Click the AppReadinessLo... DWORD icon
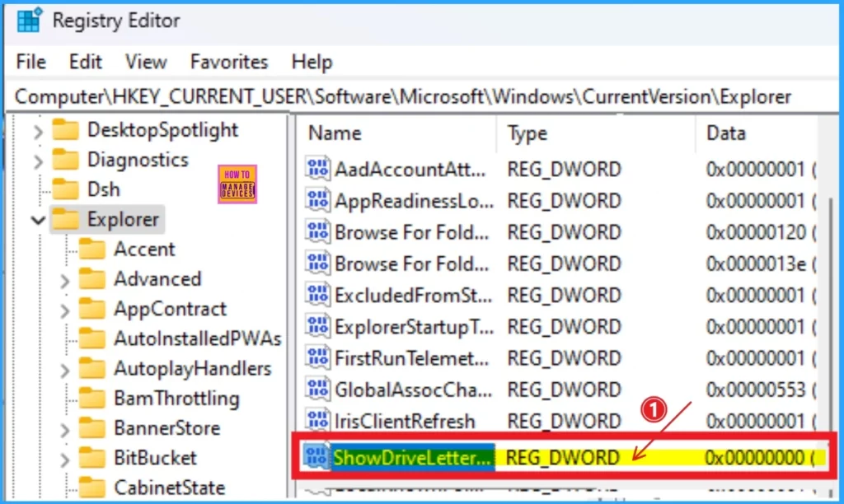The image size is (844, 504). (x=317, y=200)
